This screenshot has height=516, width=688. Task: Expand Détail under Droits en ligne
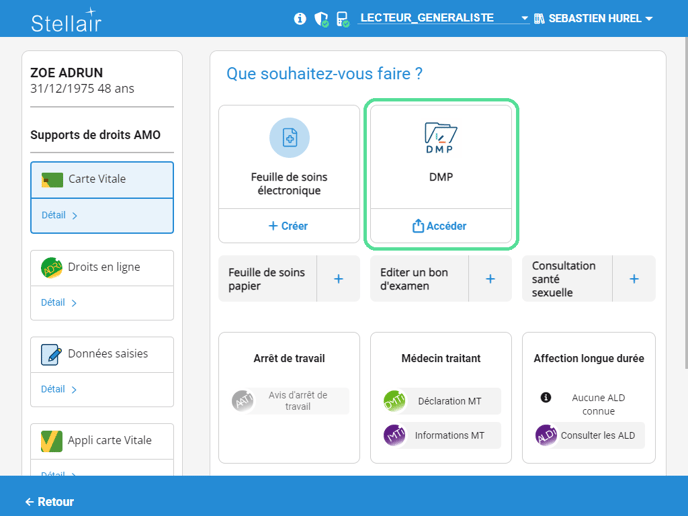[x=59, y=302]
